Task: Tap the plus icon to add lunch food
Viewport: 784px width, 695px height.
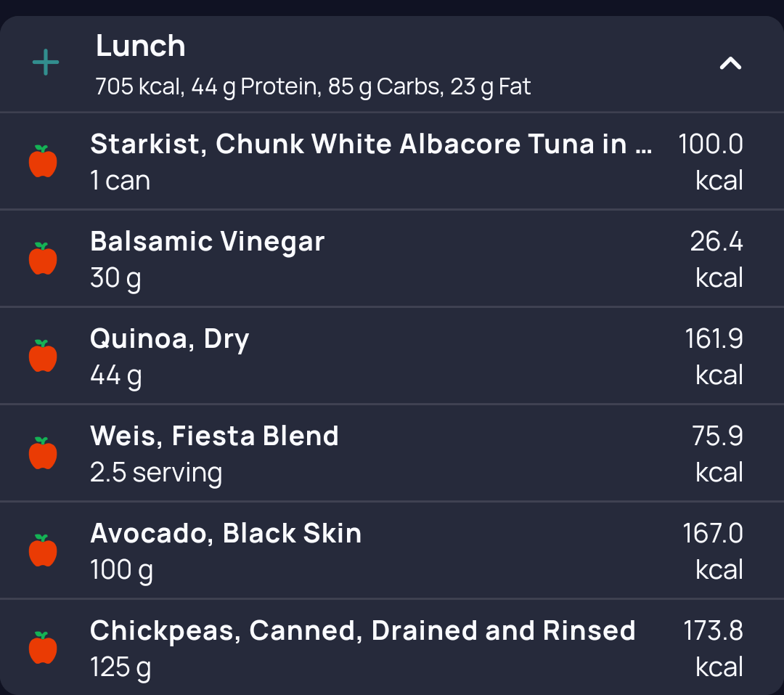Action: point(46,63)
